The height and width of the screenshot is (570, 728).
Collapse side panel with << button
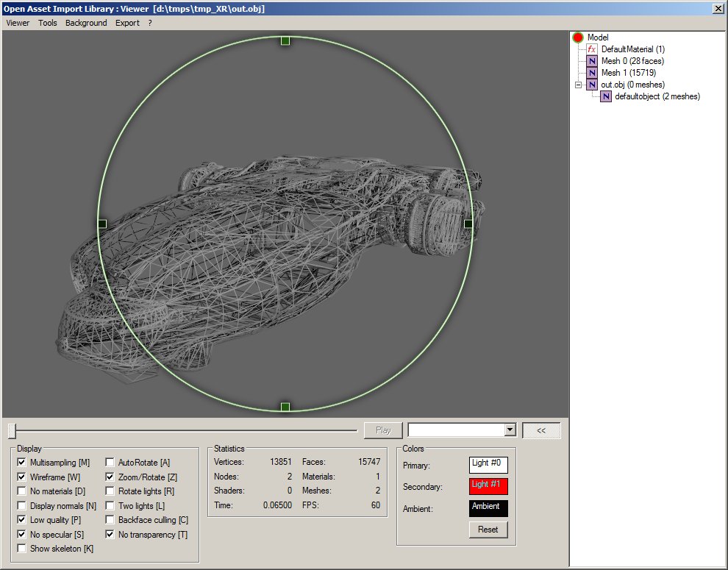(541, 430)
